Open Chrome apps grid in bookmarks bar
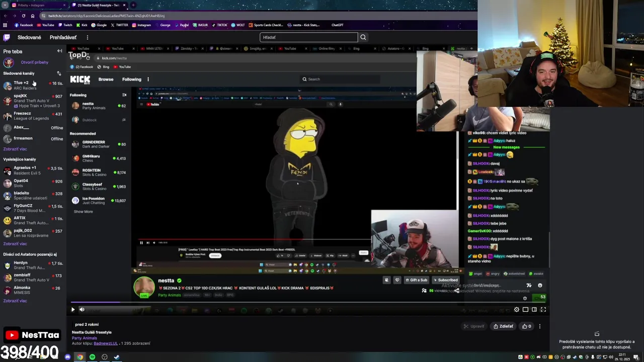Image resolution: width=644 pixels, height=362 pixels. (6, 25)
